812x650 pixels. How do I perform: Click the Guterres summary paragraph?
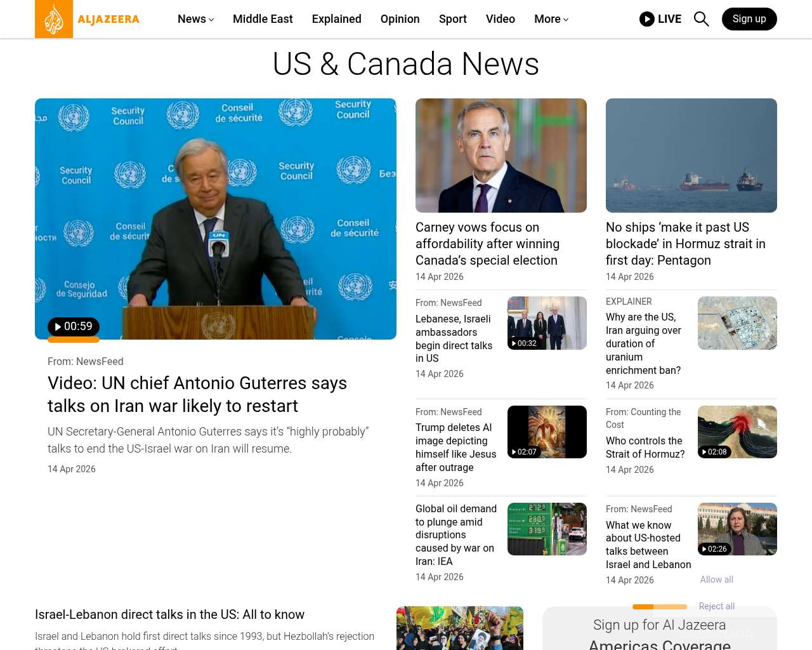[x=208, y=440]
